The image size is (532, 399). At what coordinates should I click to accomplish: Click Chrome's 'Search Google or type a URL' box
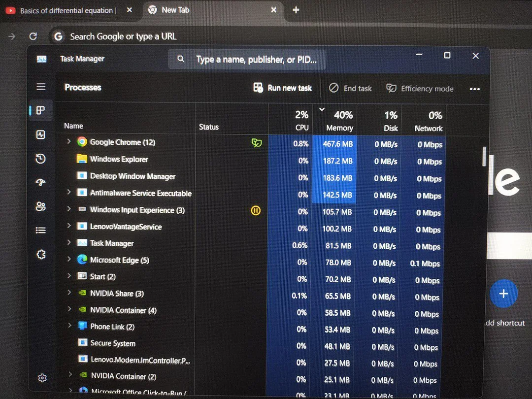point(123,36)
